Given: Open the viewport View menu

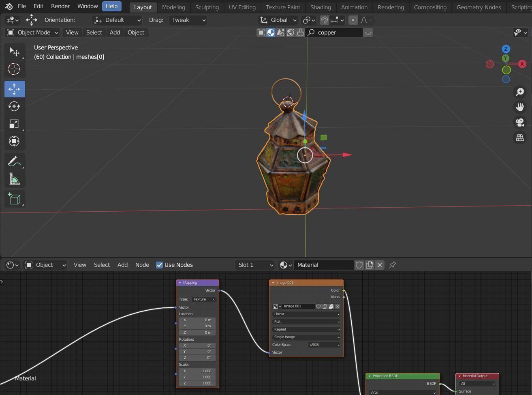Looking at the screenshot, I should point(72,32).
